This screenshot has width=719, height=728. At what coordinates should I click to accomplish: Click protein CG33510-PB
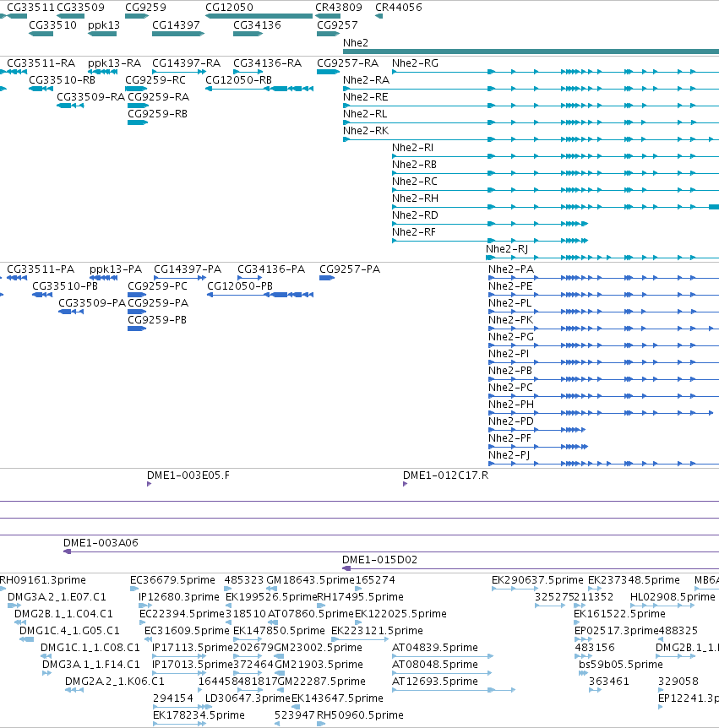65,286
